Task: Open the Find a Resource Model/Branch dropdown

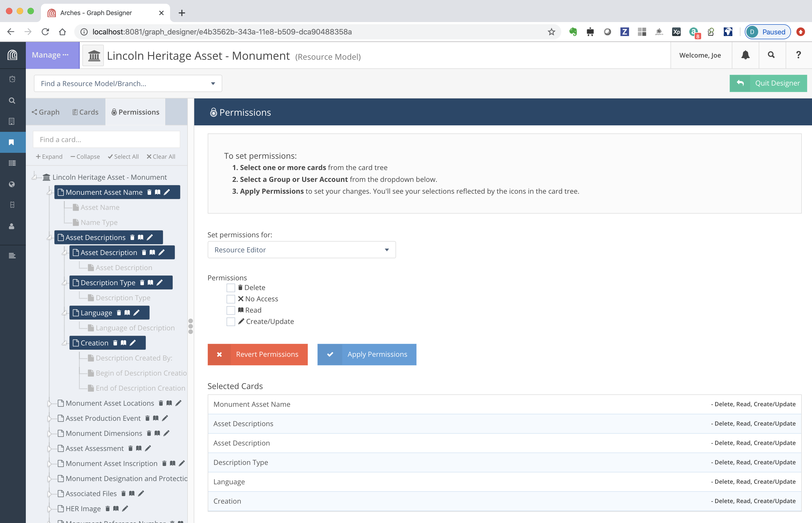Action: click(x=128, y=83)
